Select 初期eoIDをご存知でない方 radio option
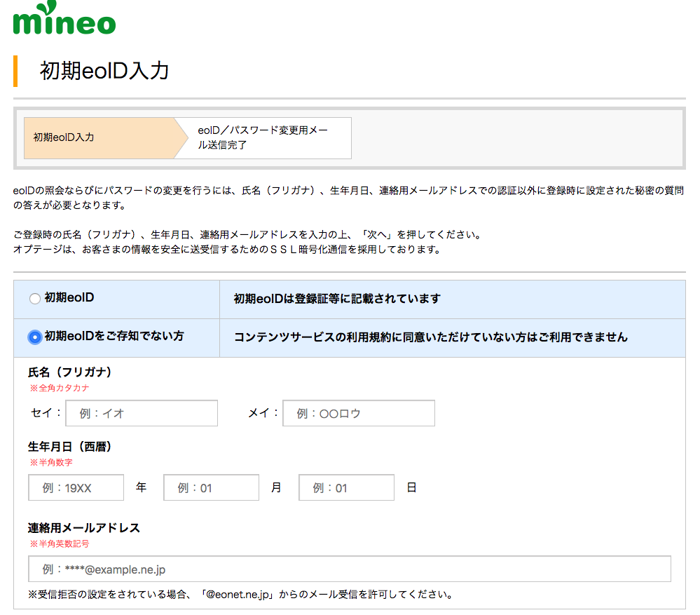The width and height of the screenshot is (700, 615). [x=35, y=337]
